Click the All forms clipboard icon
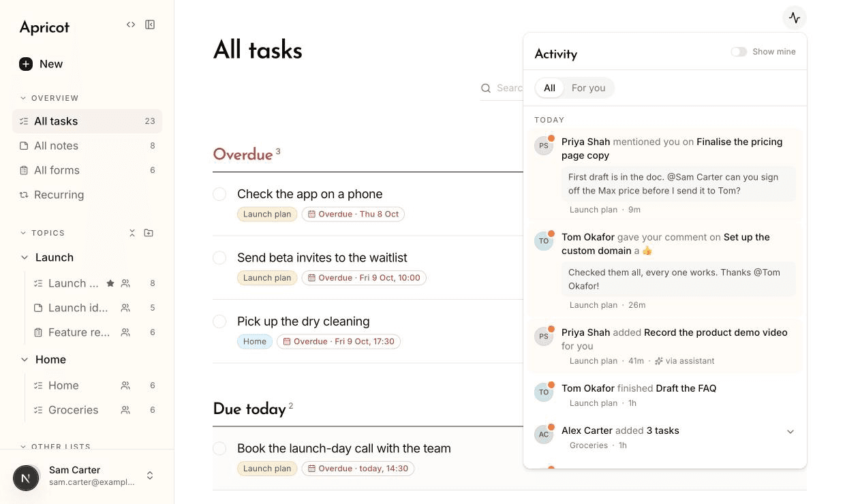The height and width of the screenshot is (504, 845). pos(24,170)
